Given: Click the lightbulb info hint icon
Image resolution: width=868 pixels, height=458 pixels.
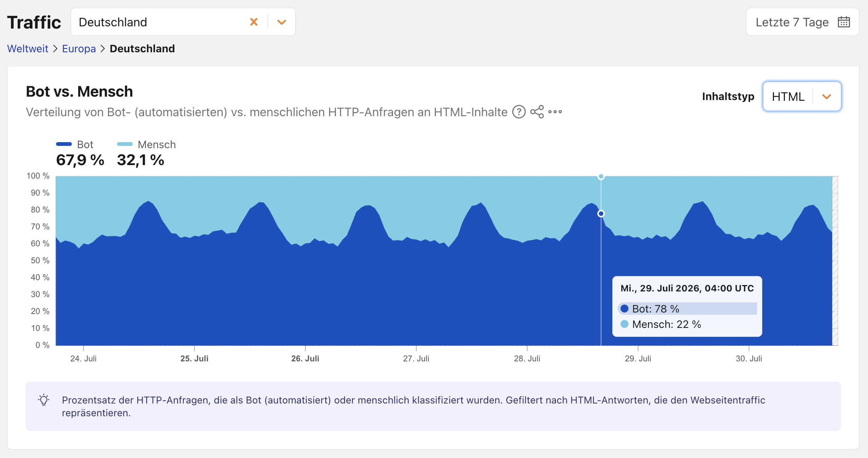Looking at the screenshot, I should (x=44, y=400).
